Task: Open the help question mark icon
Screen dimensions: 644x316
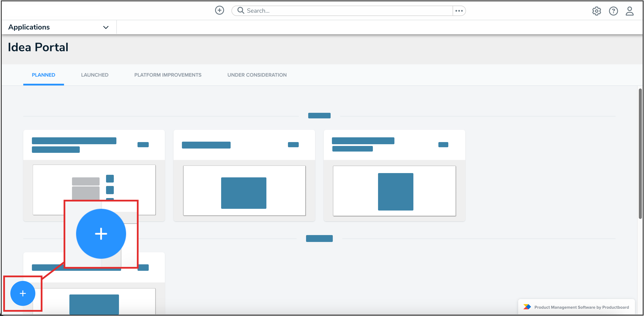Action: pos(613,11)
